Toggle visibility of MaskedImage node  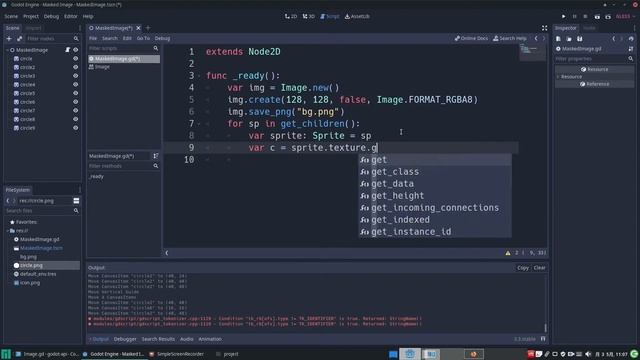(76, 50)
